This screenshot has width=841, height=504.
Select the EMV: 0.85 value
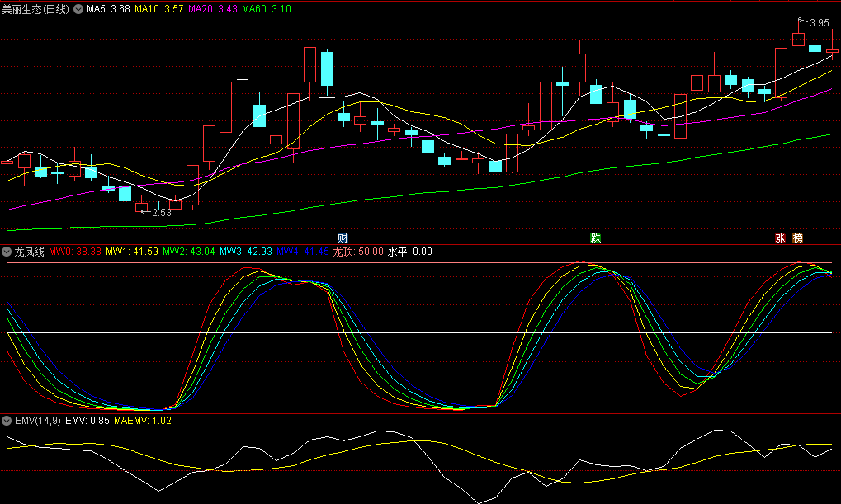pos(87,421)
